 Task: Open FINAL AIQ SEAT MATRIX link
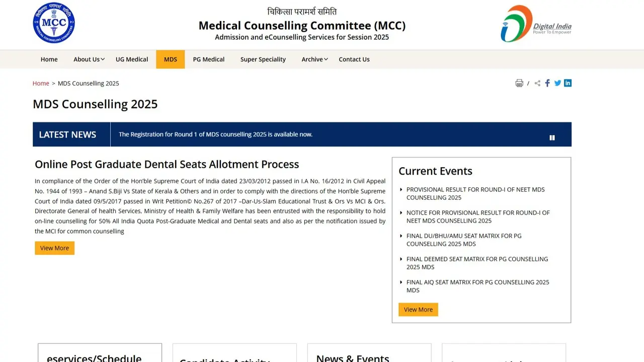pyautogui.click(x=477, y=286)
